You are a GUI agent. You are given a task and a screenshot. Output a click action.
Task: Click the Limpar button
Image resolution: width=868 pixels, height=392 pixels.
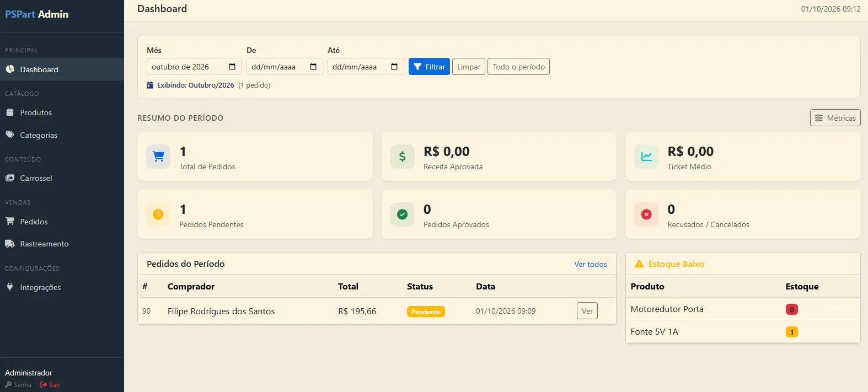coord(469,67)
